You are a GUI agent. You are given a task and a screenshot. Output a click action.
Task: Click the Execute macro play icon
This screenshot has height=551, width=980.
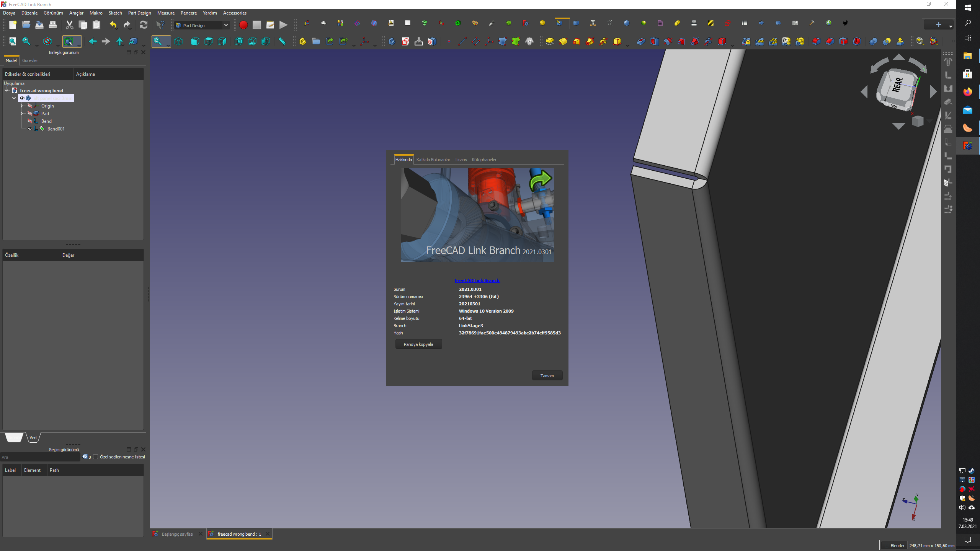click(x=283, y=25)
